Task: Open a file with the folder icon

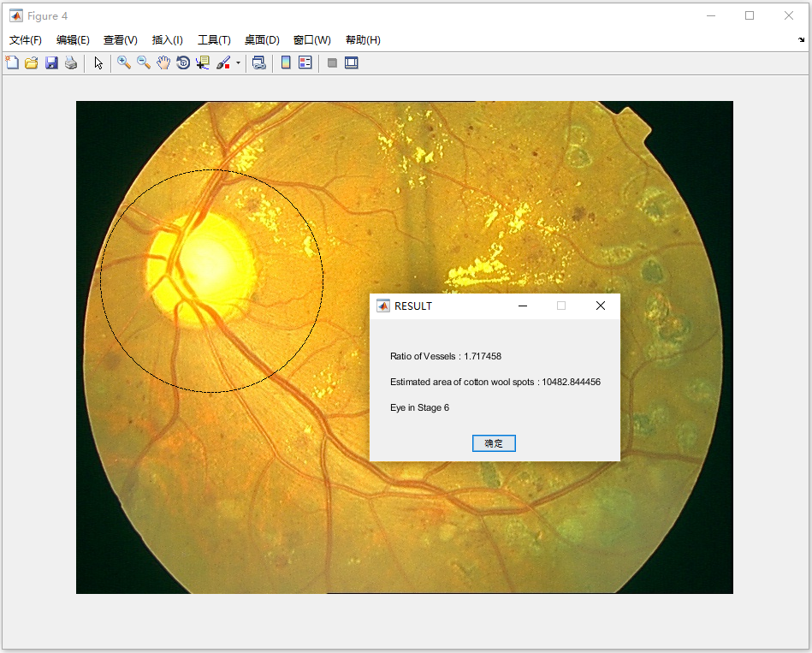Action: tap(32, 63)
